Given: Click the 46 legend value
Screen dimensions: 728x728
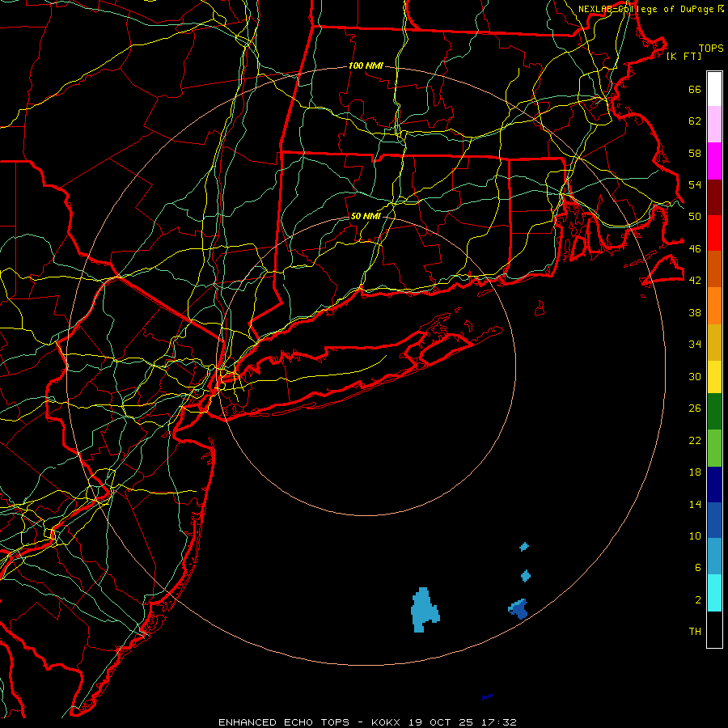Looking at the screenshot, I should click(695, 248).
